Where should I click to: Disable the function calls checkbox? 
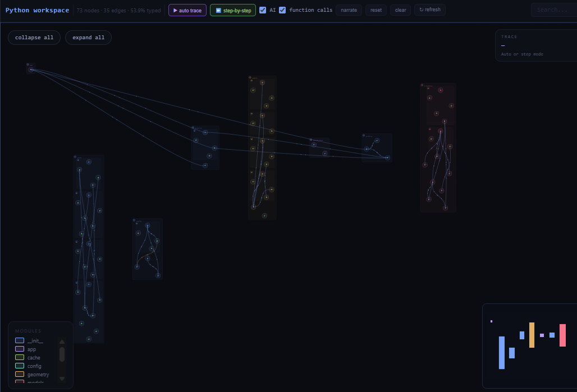click(282, 10)
